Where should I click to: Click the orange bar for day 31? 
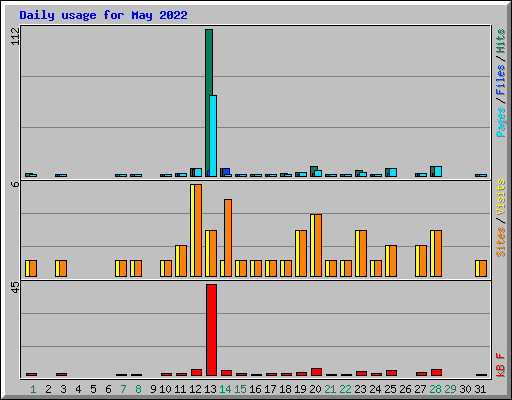click(x=483, y=269)
